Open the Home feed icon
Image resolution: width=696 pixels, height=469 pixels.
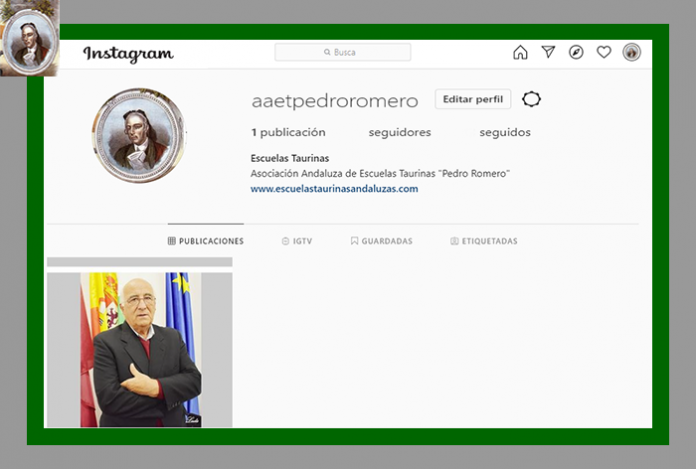(520, 52)
